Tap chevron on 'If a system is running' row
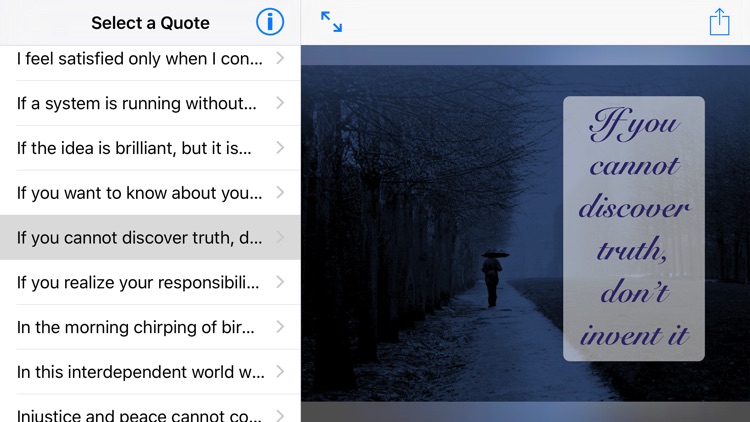 [x=280, y=103]
